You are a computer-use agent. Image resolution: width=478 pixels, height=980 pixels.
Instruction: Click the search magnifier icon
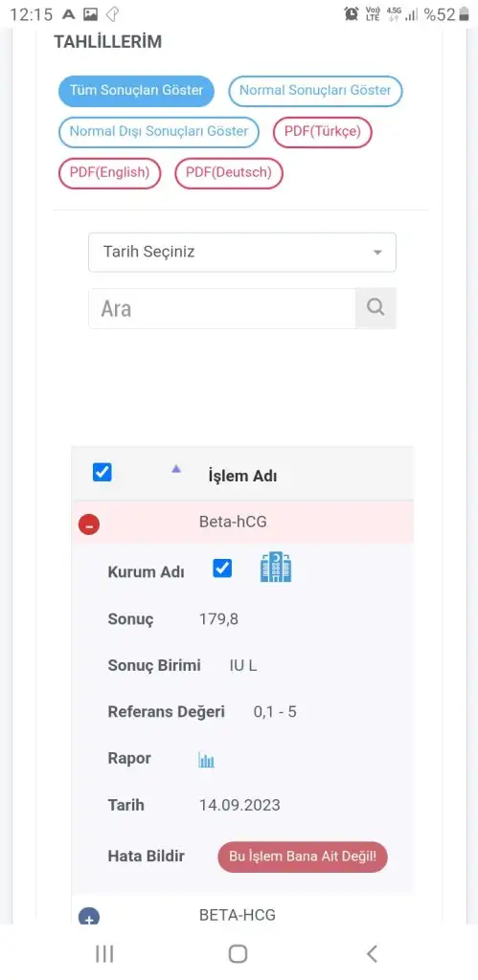coord(376,308)
